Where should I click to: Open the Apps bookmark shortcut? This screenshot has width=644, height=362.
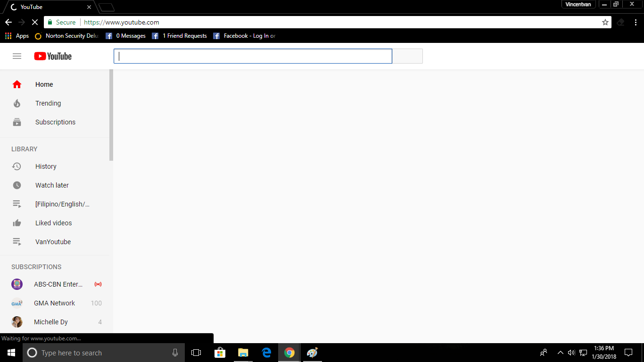click(17, 36)
